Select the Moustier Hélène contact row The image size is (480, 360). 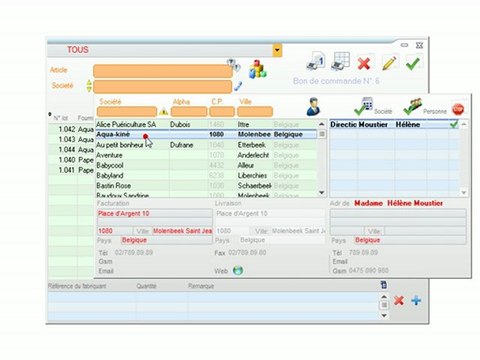394,124
